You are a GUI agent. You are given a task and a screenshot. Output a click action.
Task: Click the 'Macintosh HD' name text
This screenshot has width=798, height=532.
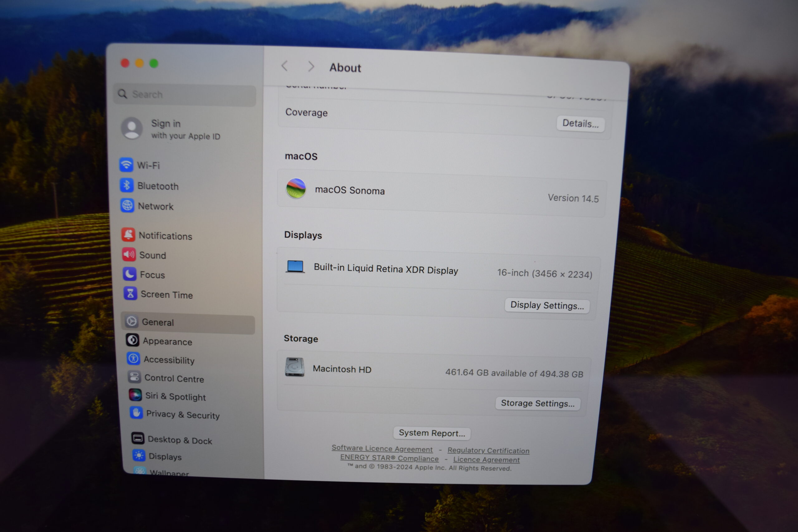(342, 369)
